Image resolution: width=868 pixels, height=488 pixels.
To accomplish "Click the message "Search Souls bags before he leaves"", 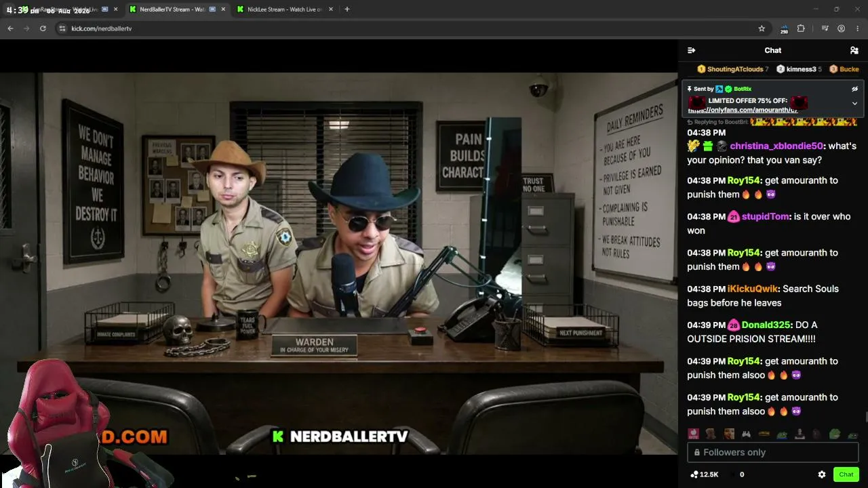I will tap(763, 296).
